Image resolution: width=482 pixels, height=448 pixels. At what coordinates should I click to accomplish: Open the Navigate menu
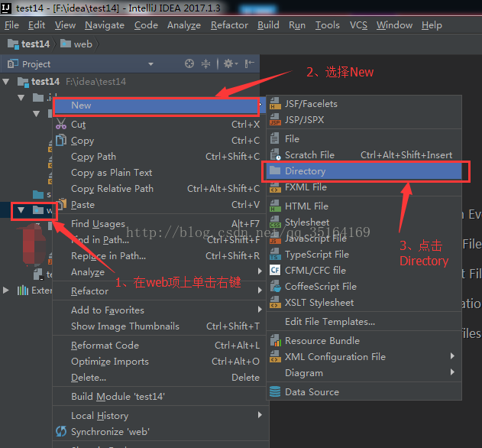[x=105, y=25]
